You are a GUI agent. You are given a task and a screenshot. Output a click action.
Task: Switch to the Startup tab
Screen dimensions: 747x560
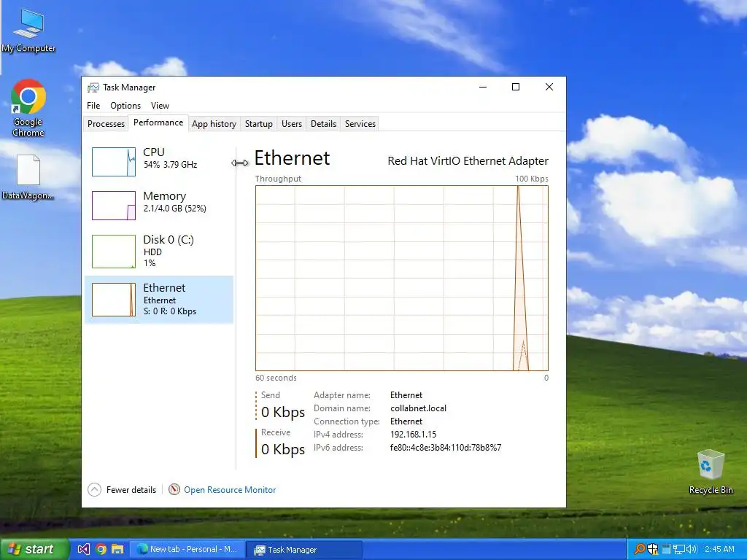pyautogui.click(x=259, y=124)
